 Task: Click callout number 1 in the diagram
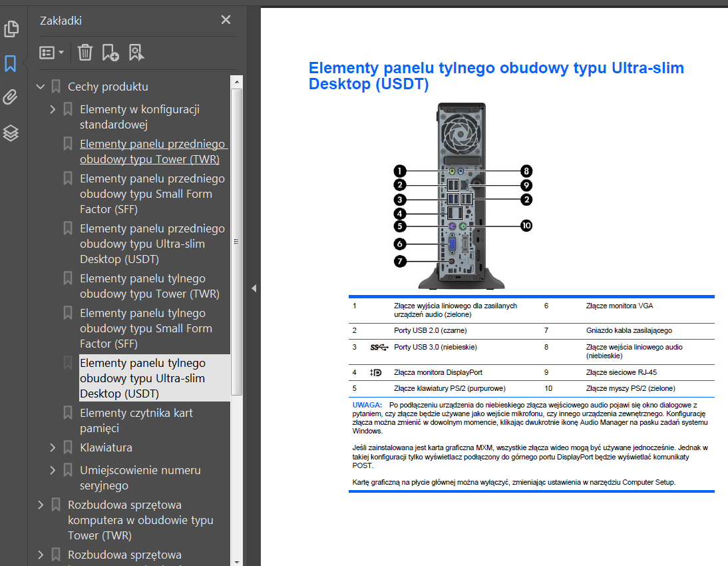coord(400,171)
